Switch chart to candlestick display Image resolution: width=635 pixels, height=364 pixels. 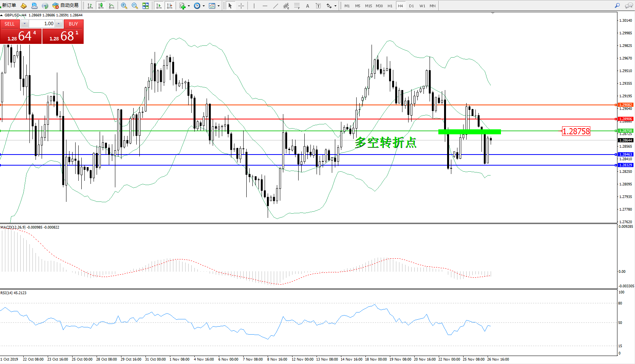[x=101, y=6]
